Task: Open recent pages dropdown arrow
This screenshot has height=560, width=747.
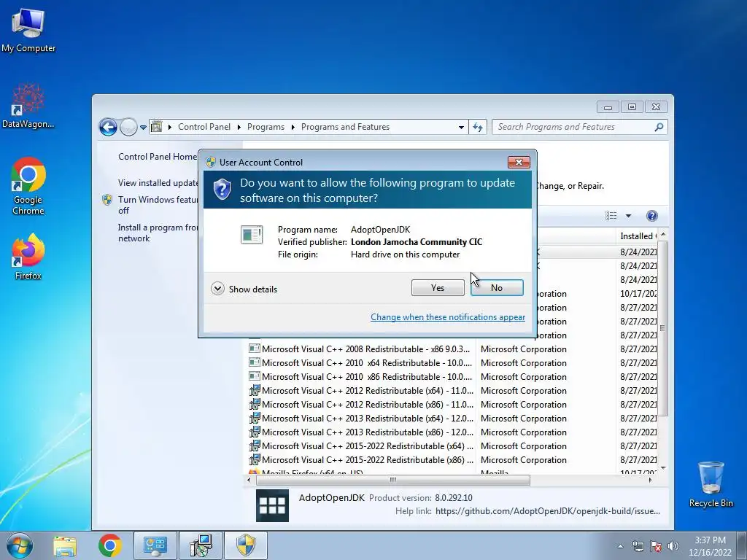Action: [x=143, y=128]
